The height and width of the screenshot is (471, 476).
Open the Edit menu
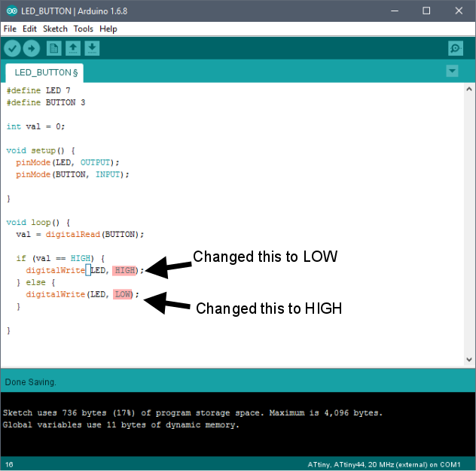coord(29,29)
